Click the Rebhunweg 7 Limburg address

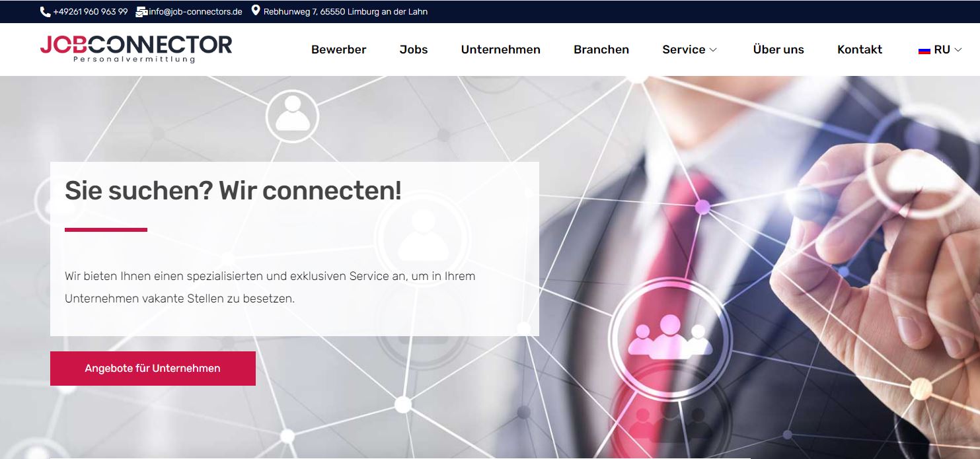346,12
